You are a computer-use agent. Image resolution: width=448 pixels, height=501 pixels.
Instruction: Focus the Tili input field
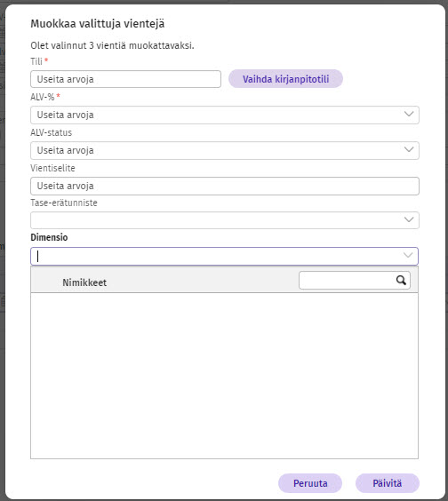point(125,79)
